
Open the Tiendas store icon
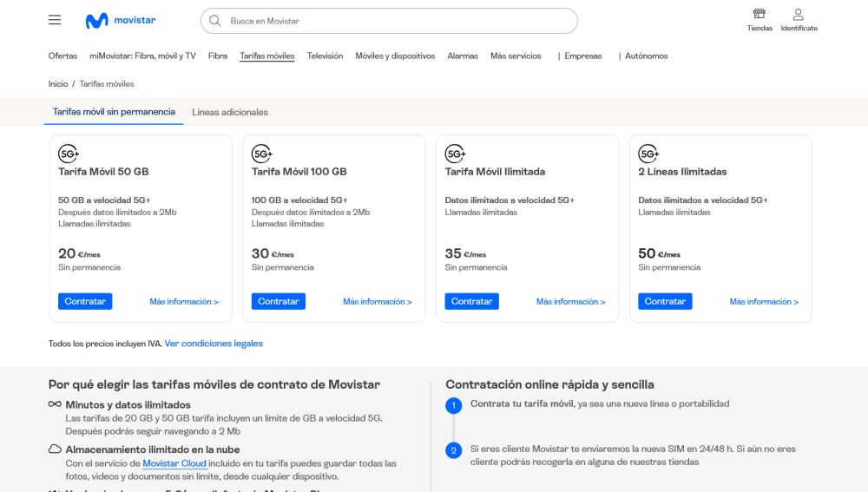click(x=759, y=14)
